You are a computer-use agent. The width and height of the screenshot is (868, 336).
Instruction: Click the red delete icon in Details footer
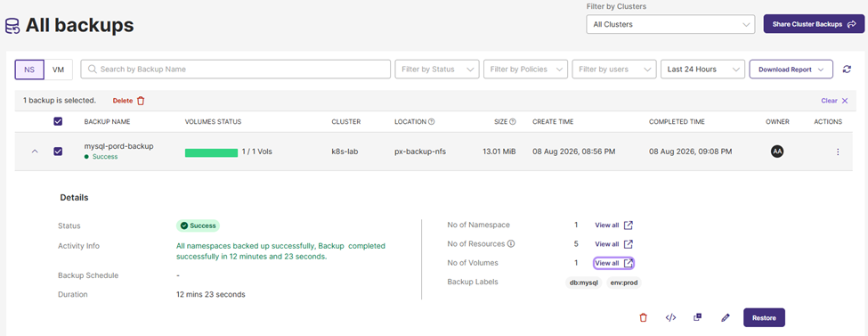pos(643,317)
